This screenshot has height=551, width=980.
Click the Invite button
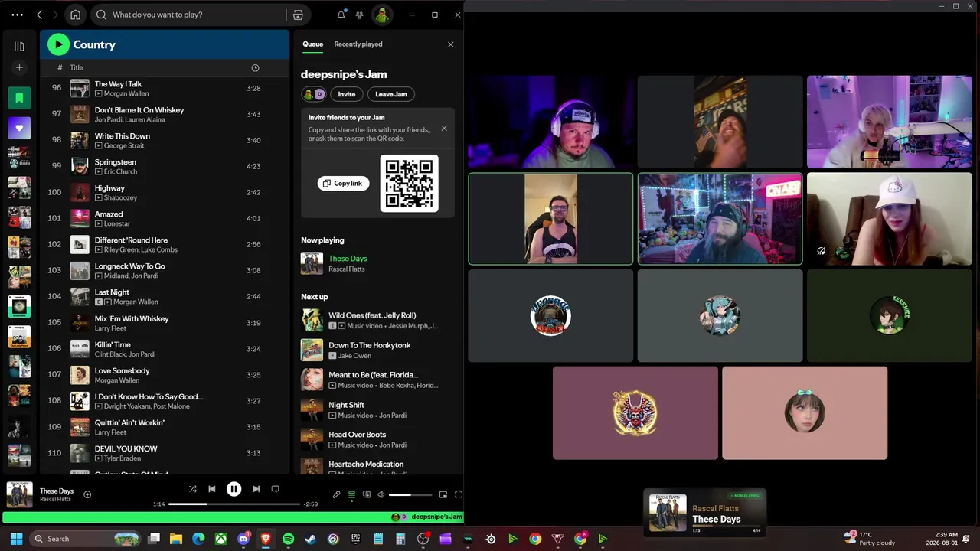[347, 94]
